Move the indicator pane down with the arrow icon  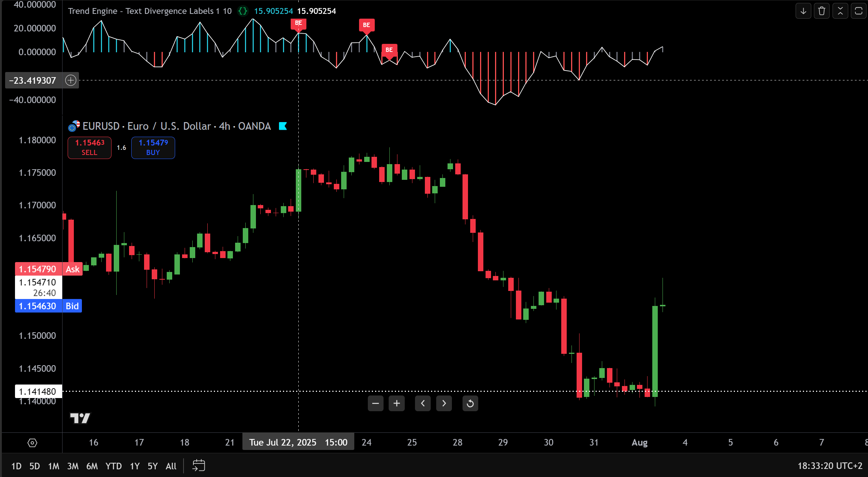803,11
